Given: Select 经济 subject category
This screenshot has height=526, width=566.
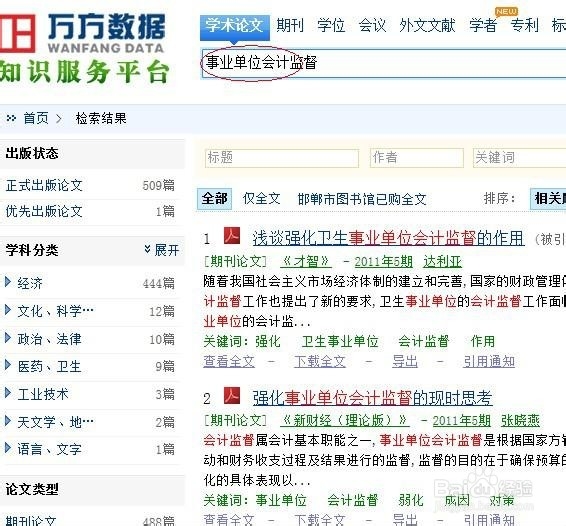Looking at the screenshot, I should 30,283.
